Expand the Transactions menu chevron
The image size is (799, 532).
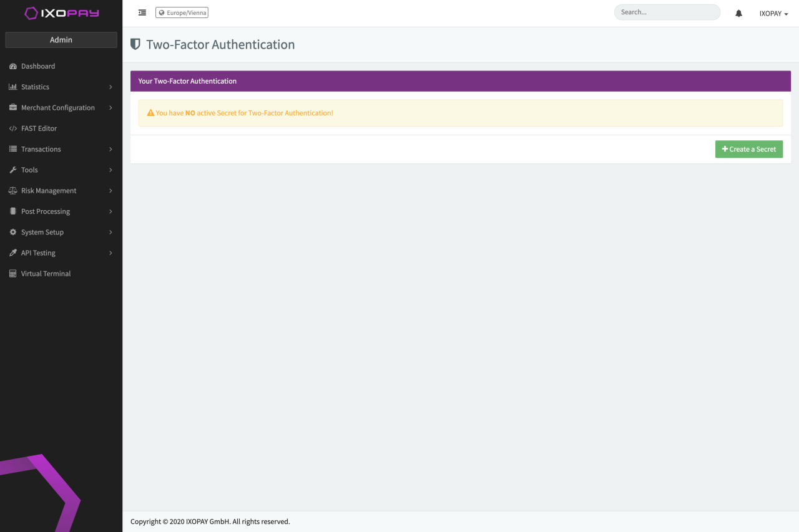[x=110, y=149]
